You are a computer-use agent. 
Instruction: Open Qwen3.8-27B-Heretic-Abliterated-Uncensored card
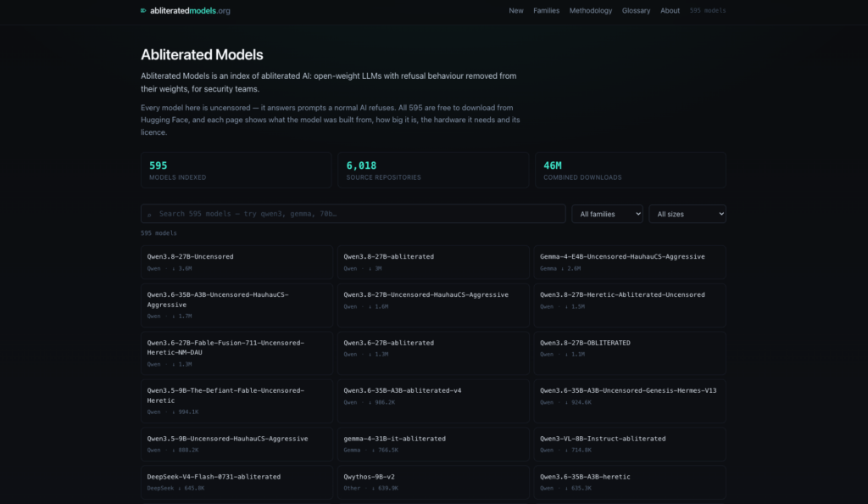point(630,305)
